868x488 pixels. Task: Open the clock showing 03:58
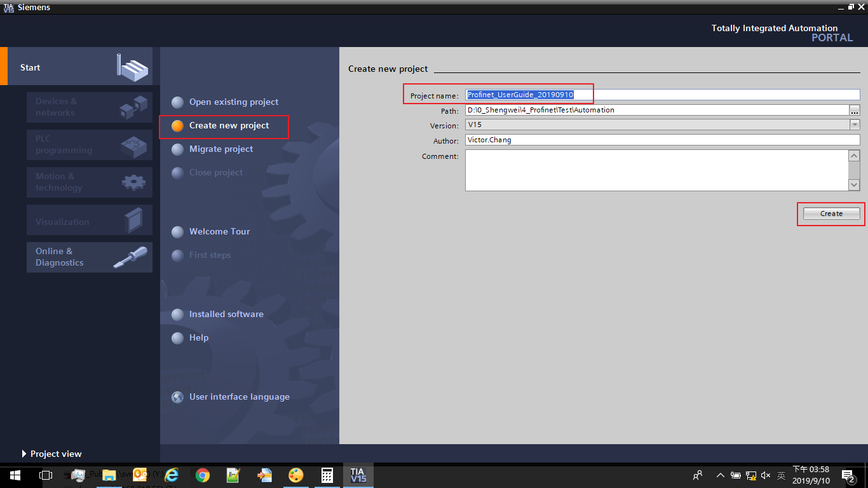[x=811, y=475]
